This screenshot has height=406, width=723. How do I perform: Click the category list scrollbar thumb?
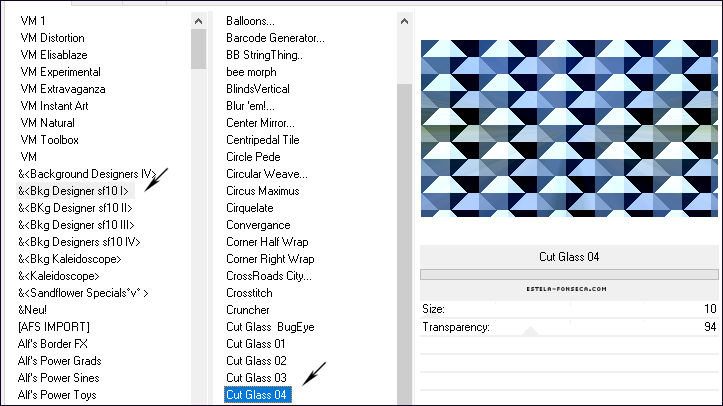(199, 49)
